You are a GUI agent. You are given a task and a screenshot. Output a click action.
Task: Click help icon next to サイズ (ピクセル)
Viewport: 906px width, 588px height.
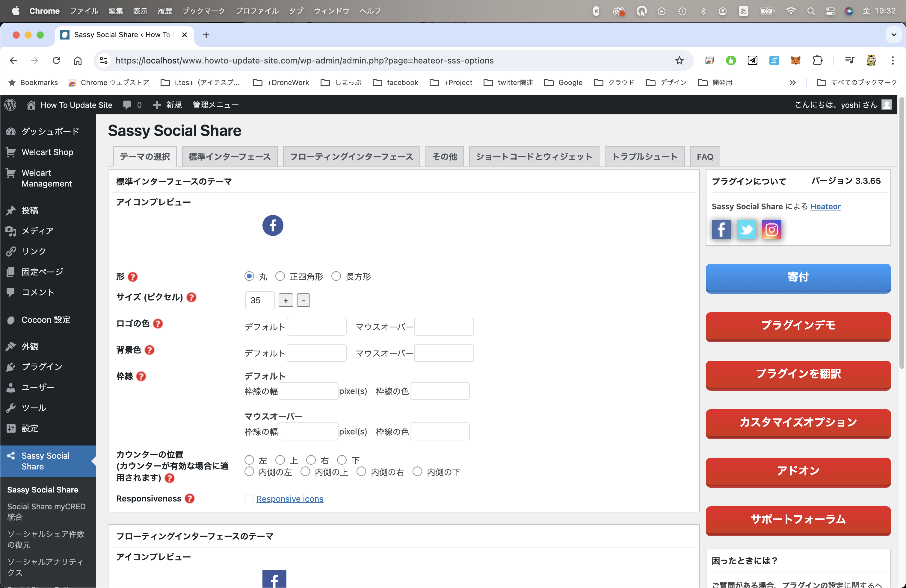(191, 297)
